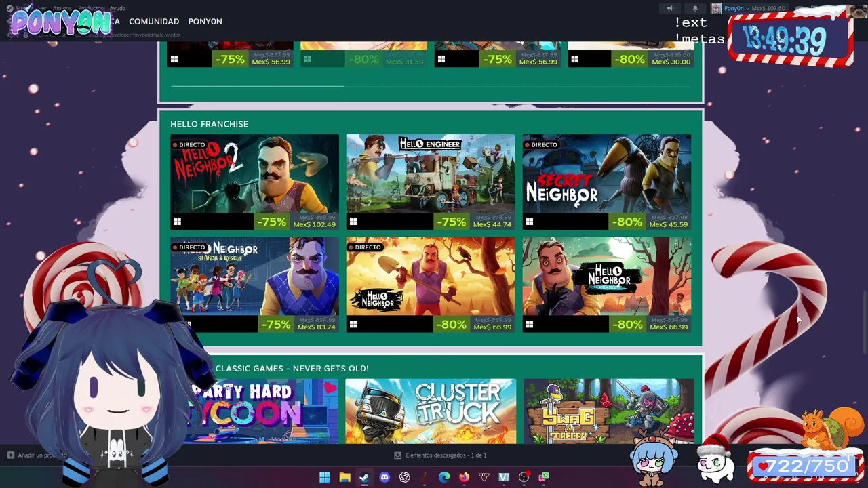This screenshot has width=868, height=488.
Task: Click the Mex$ 83.74 price
Action: [x=317, y=327]
